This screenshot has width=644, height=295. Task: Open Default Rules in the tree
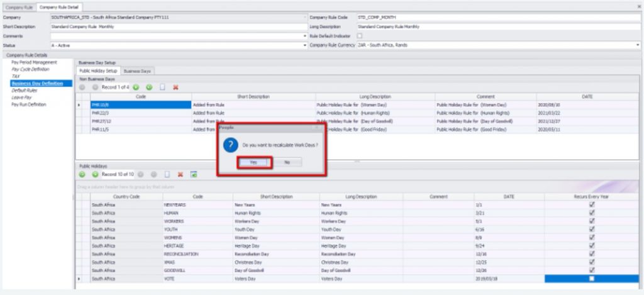point(25,91)
